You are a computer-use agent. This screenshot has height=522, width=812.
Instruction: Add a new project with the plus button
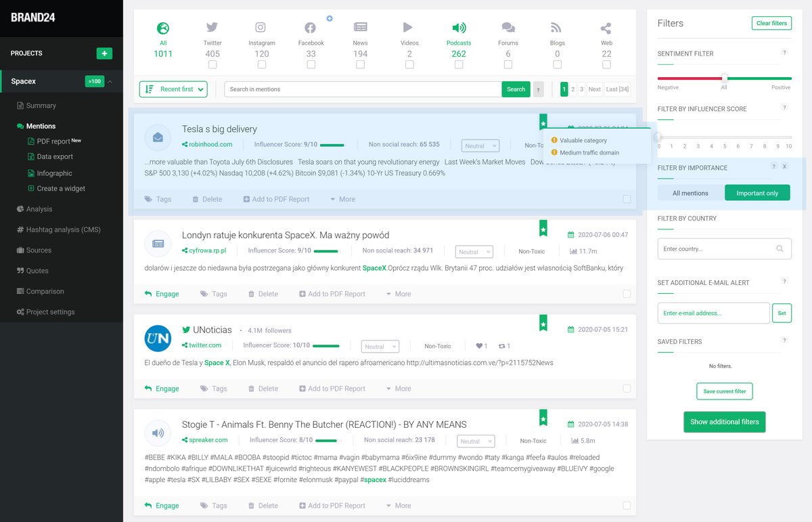(x=104, y=53)
